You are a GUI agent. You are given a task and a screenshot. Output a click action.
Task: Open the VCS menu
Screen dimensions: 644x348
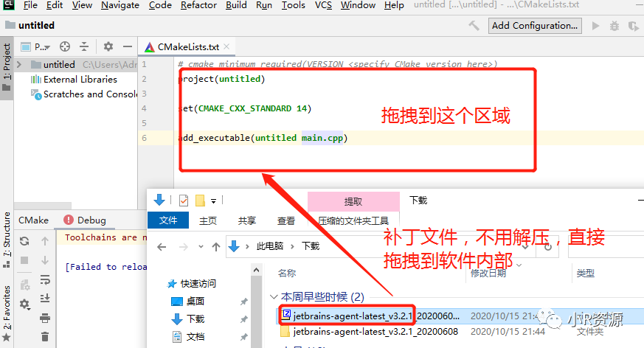[x=323, y=5]
